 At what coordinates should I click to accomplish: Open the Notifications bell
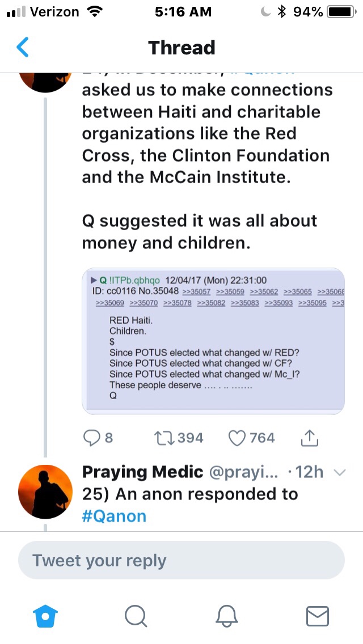[227, 616]
